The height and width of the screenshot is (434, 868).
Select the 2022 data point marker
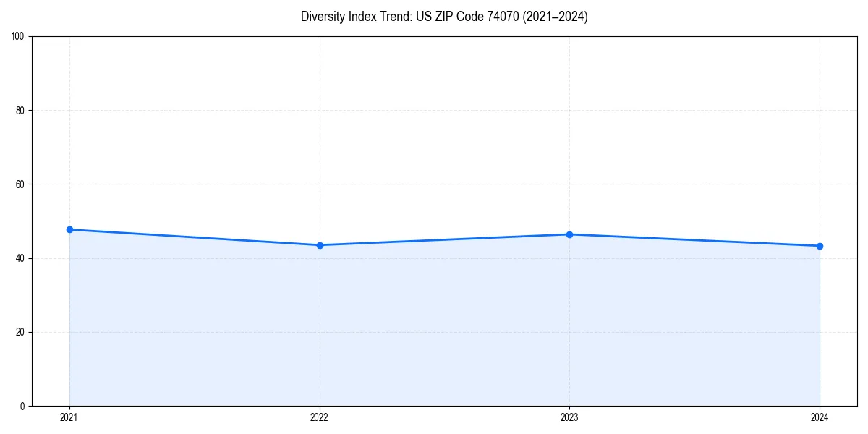(x=319, y=244)
